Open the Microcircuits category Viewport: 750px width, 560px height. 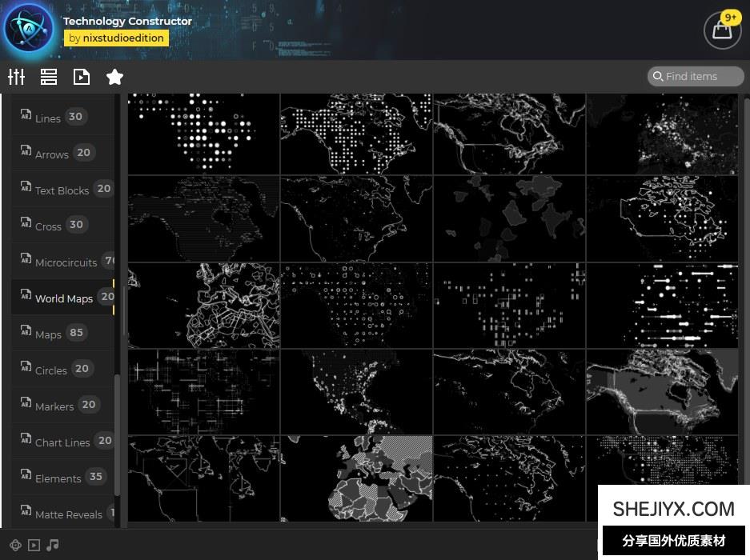coord(66,262)
